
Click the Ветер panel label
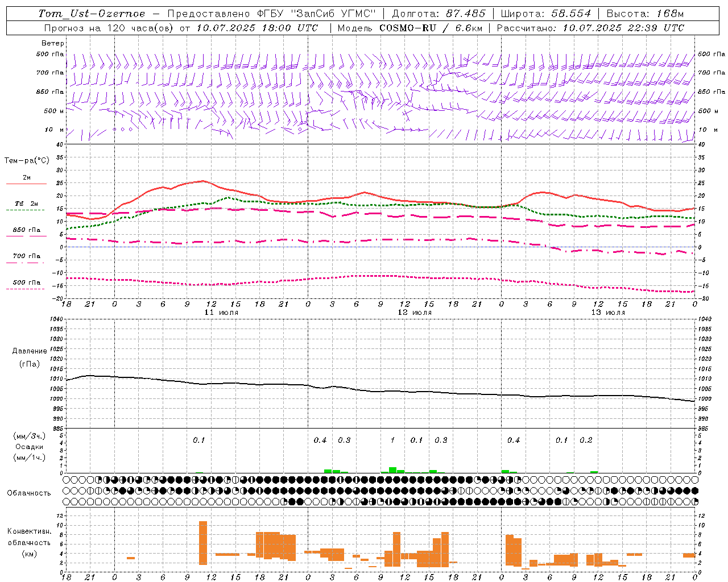click(x=53, y=43)
